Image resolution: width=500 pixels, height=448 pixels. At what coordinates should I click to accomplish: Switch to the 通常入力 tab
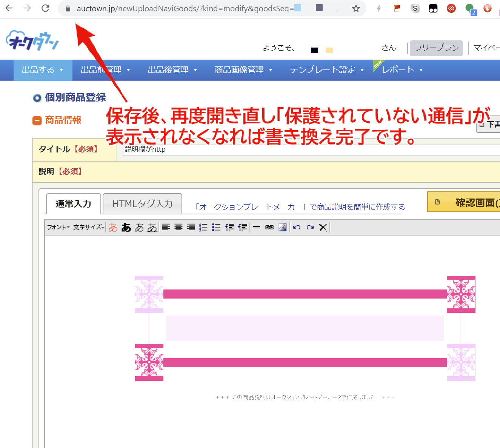click(x=74, y=204)
